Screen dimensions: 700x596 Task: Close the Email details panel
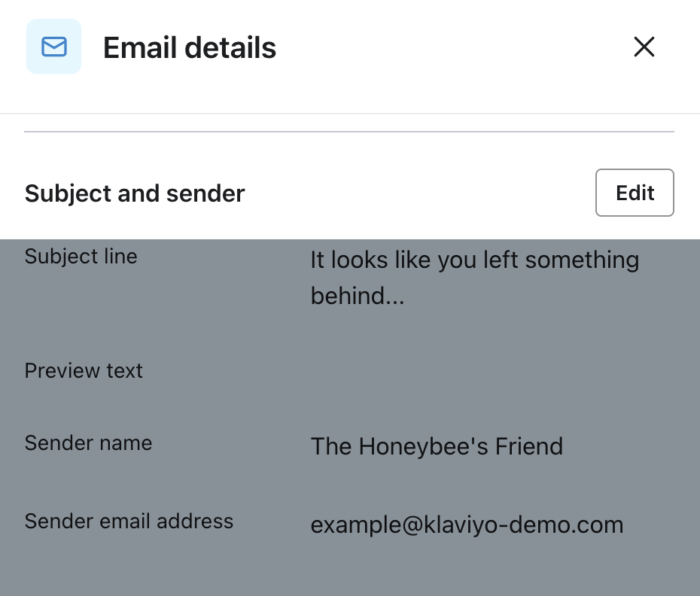tap(644, 47)
